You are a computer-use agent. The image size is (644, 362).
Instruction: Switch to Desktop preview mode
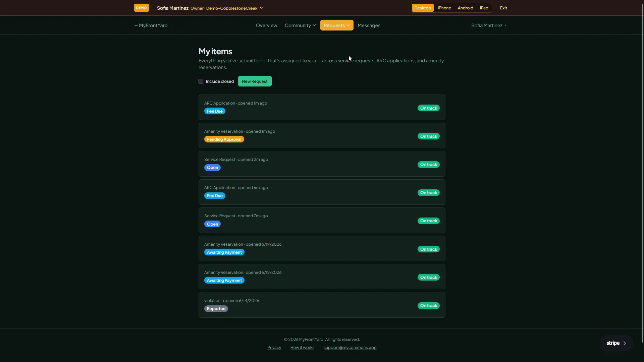pyautogui.click(x=422, y=8)
